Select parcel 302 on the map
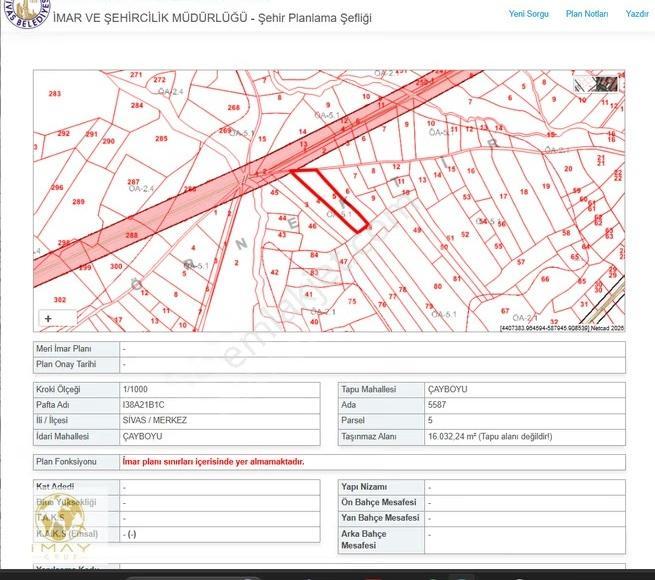This screenshot has width=655, height=580. (60, 300)
